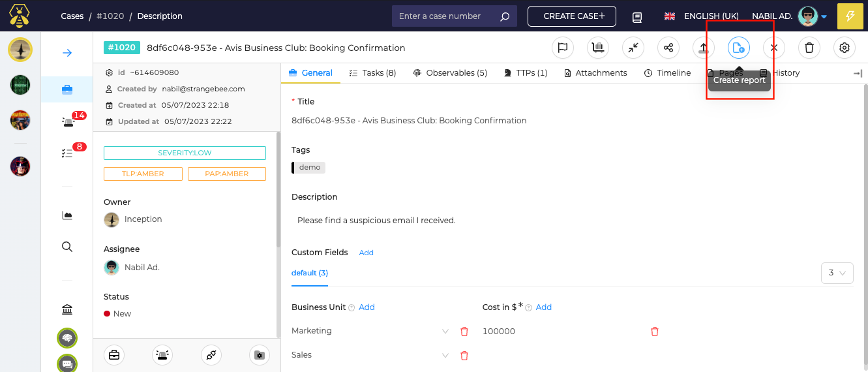
Task: Open the dashboards chart icon in the sidebar
Action: [67, 215]
